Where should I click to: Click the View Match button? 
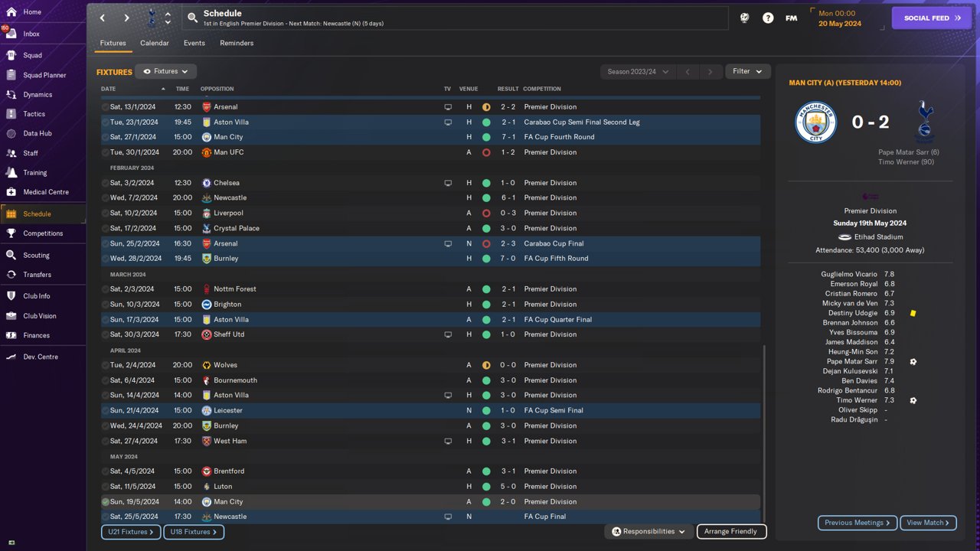coord(928,523)
